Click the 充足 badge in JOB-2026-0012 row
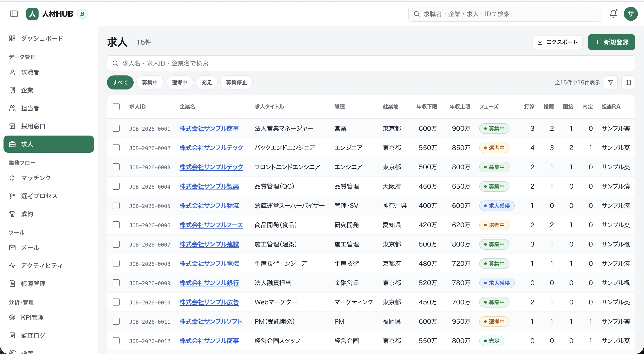Screen dimensions: 644x354 pos(492,341)
